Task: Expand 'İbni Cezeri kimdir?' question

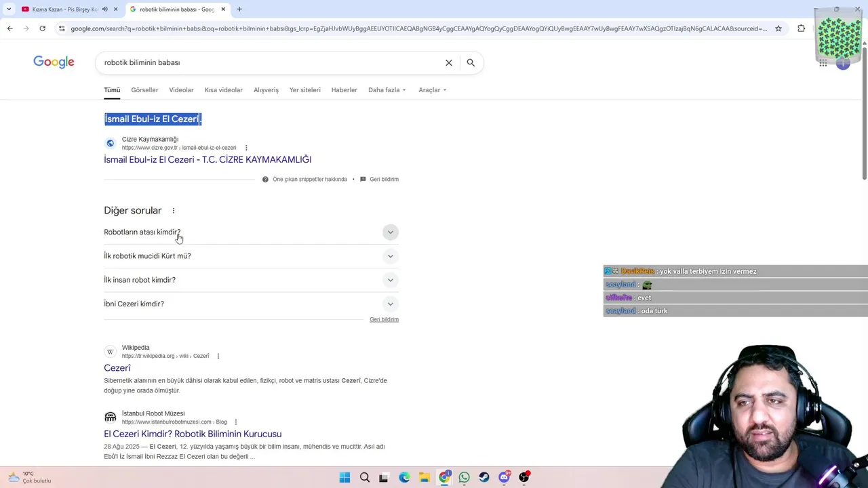Action: point(251,304)
